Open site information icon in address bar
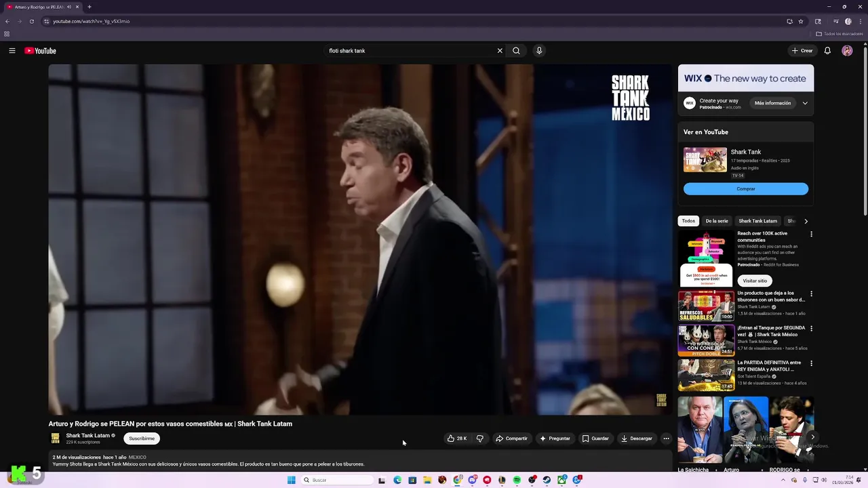Viewport: 868px width, 488px height. (46, 21)
